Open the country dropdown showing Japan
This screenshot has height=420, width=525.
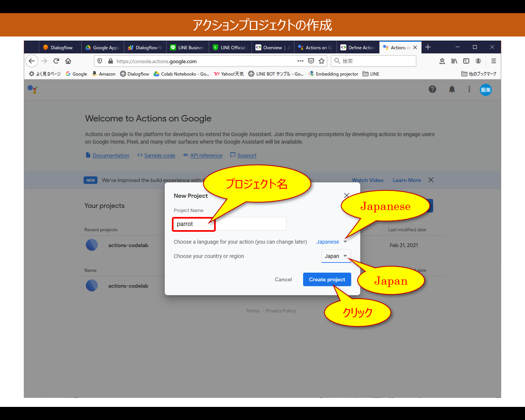pyautogui.click(x=336, y=256)
